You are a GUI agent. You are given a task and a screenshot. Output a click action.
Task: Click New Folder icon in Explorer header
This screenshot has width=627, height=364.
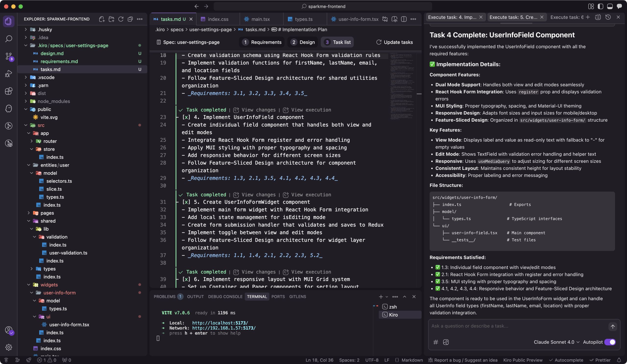111,19
